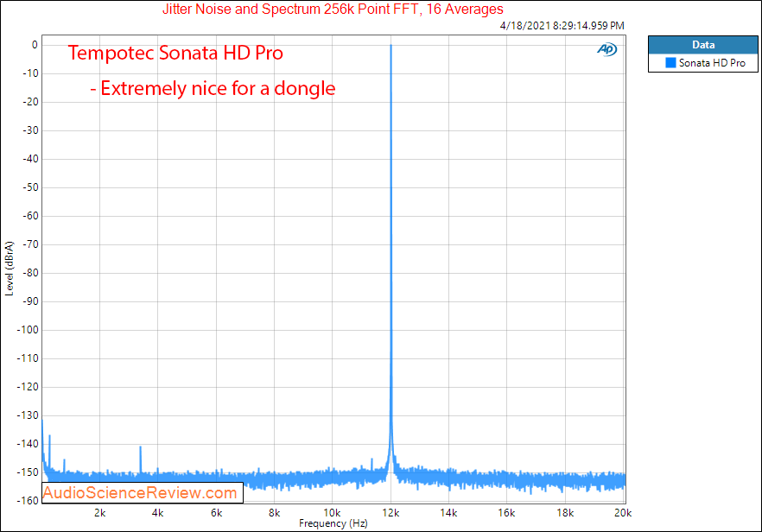Click the 6k frequency tick label
Screen dimensions: 762x532
216,512
